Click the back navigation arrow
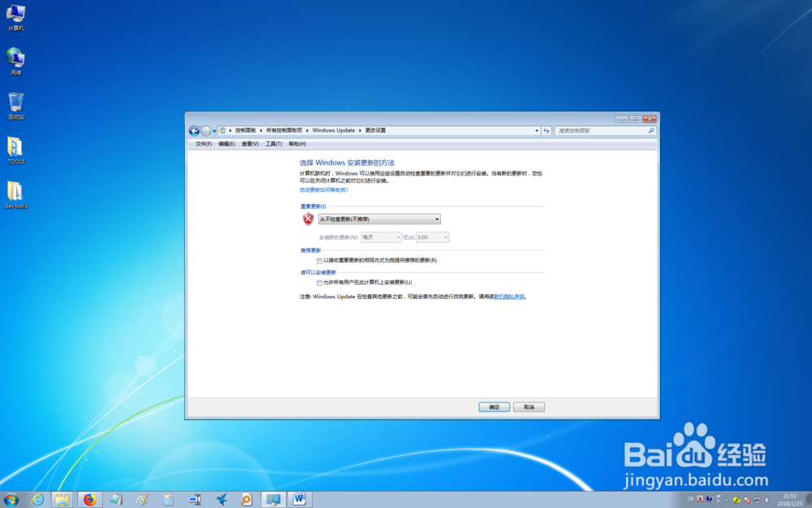Viewport: 812px width, 508px height. click(x=194, y=131)
